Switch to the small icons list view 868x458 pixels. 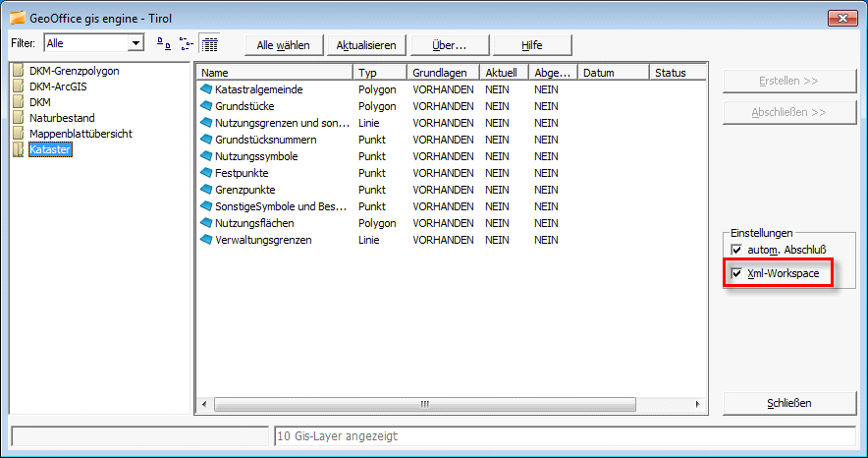click(186, 44)
